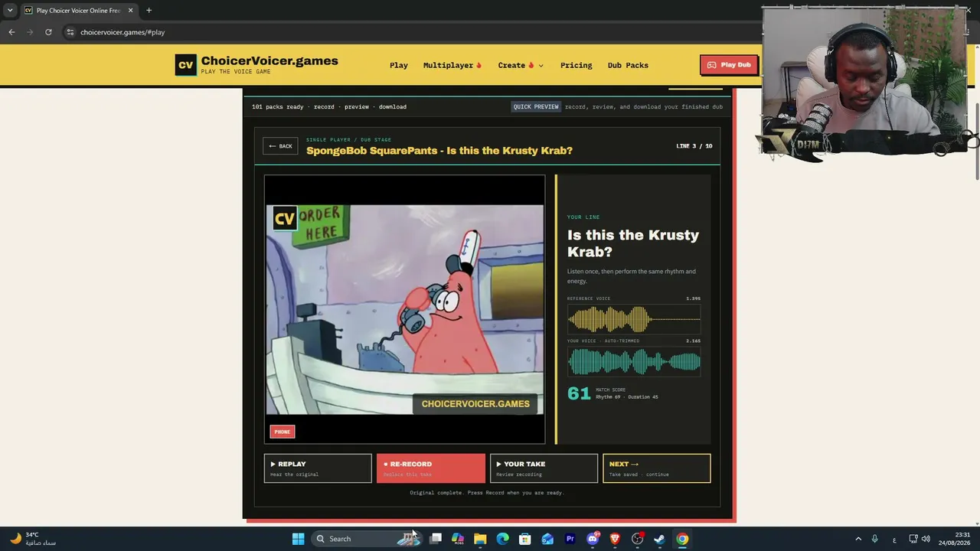Click the taskbar Search box
This screenshot has height=551, width=980.
click(x=367, y=539)
